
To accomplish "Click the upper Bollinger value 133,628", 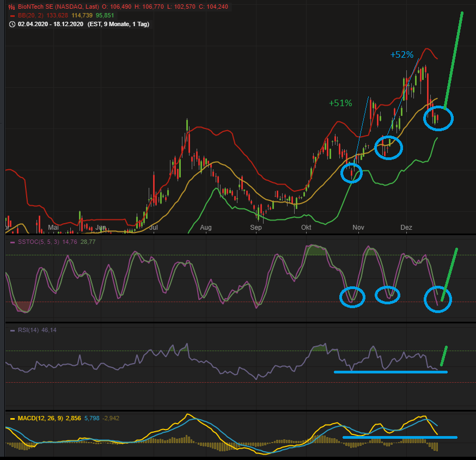I will click(x=57, y=15).
